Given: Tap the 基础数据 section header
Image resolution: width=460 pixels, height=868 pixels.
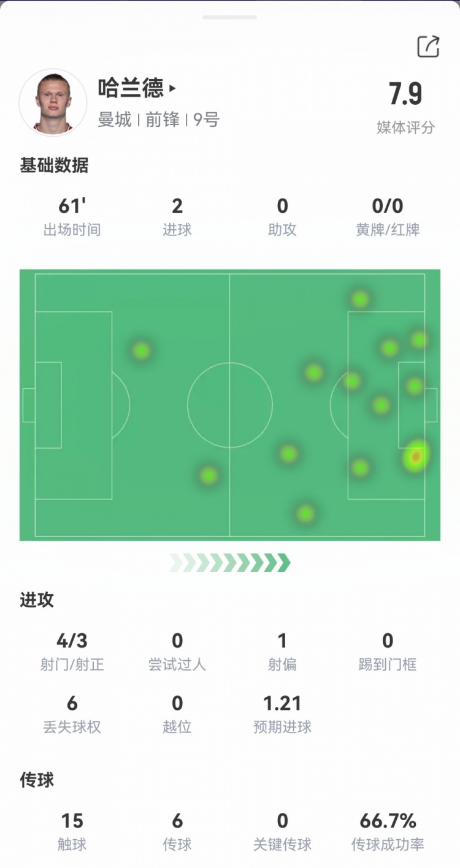Looking at the screenshot, I should (x=54, y=166).
